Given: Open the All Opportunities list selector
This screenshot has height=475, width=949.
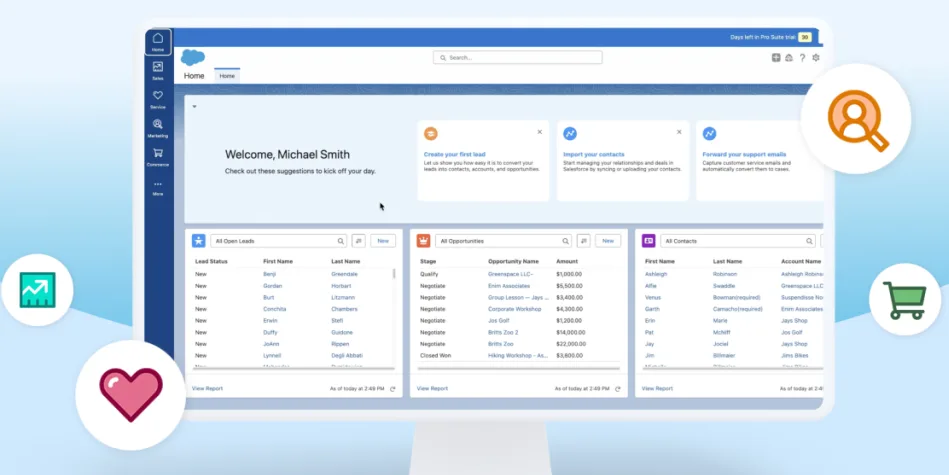Looking at the screenshot, I should (x=504, y=241).
